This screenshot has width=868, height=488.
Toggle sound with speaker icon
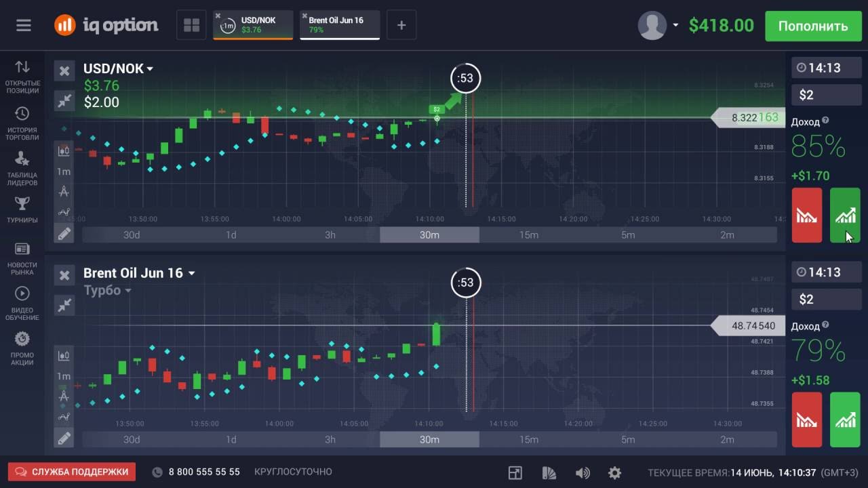pos(583,472)
